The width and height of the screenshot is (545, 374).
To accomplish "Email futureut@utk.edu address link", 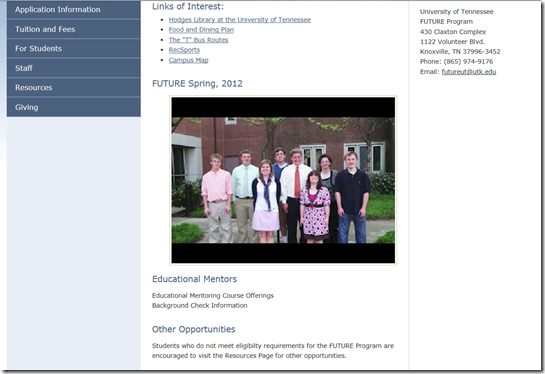I will pos(469,72).
